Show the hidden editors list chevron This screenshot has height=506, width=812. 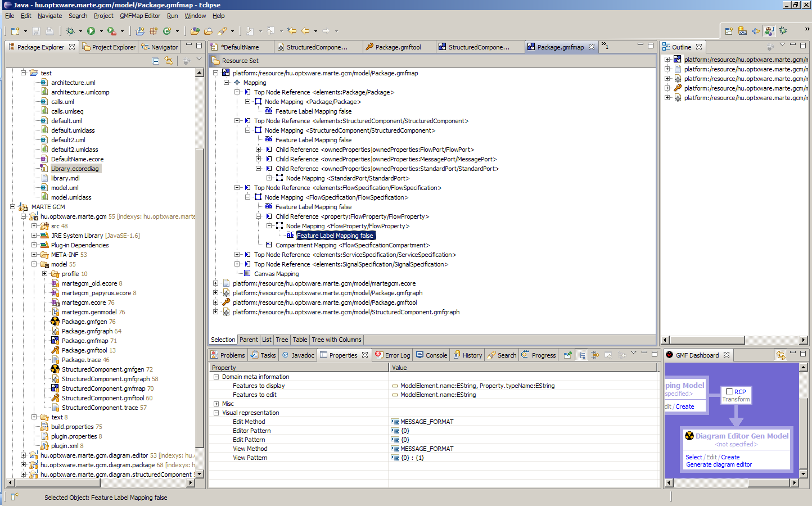click(x=605, y=46)
